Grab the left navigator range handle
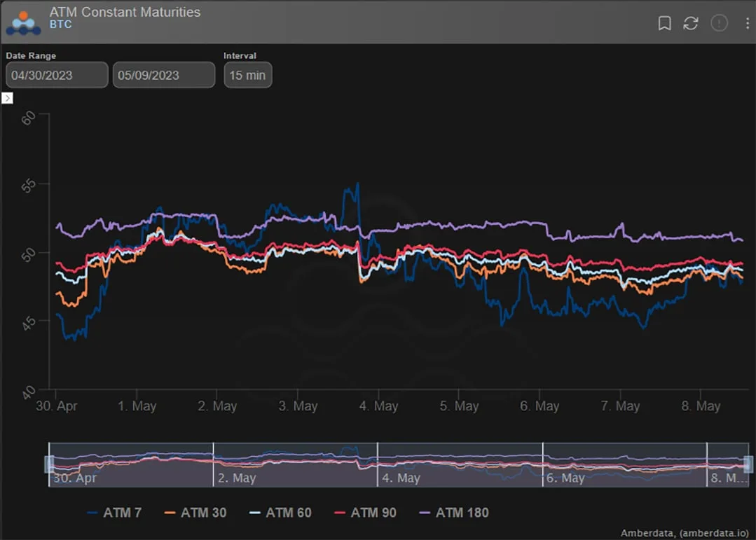The height and width of the screenshot is (540, 756). [x=49, y=464]
